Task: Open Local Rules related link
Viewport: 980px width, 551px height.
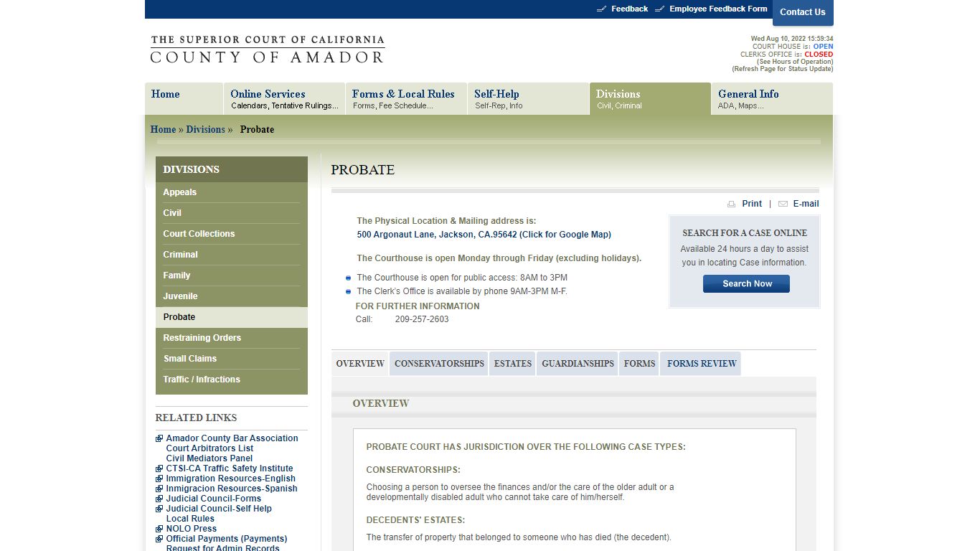Action: [x=190, y=519]
